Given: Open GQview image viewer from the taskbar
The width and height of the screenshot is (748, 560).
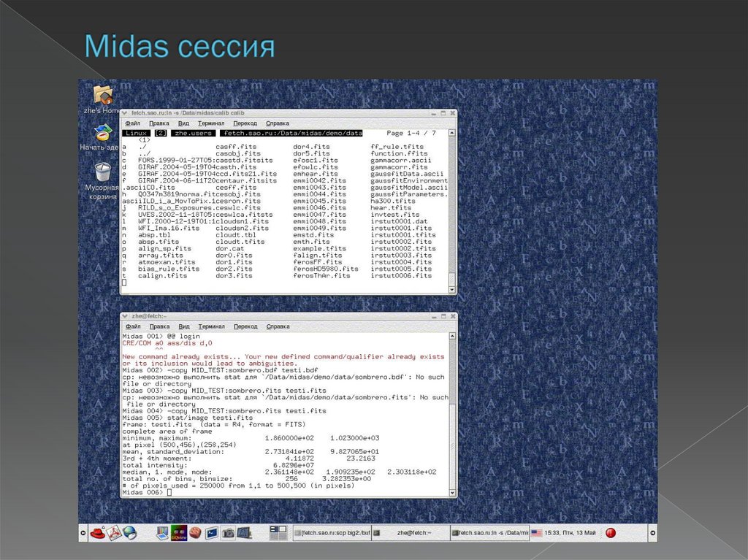Looking at the screenshot, I should tap(178, 533).
